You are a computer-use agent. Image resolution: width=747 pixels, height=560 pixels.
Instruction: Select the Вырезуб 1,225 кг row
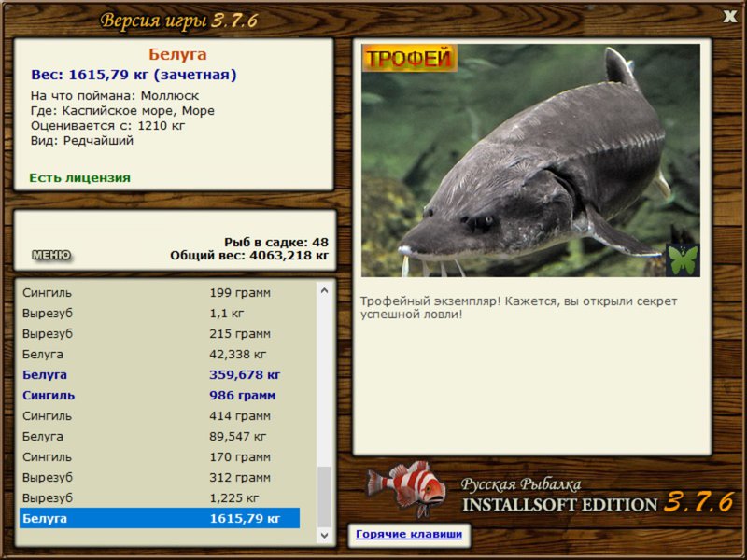[x=160, y=498]
